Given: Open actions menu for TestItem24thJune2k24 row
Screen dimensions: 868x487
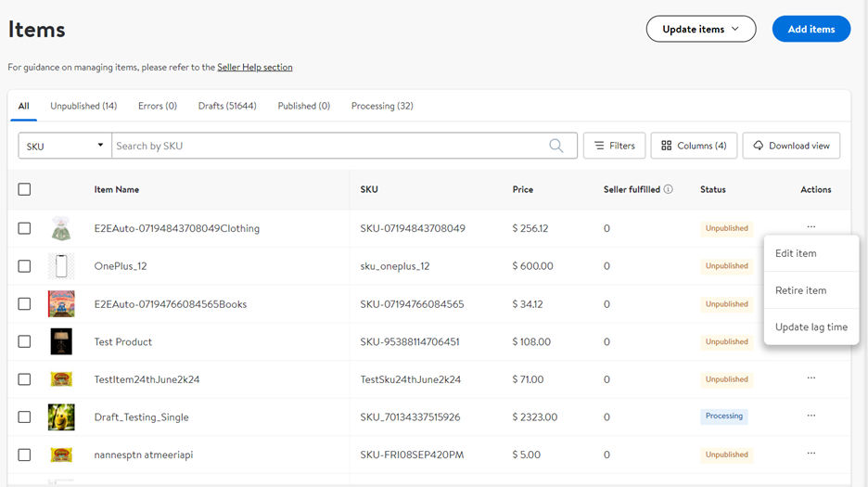Looking at the screenshot, I should click(x=811, y=378).
